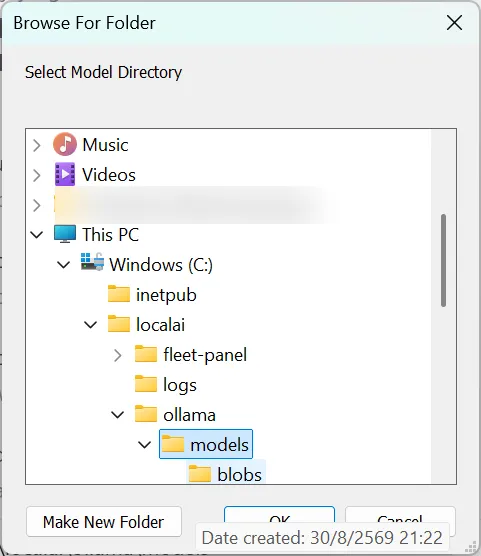Collapse the models folder node

pos(145,445)
